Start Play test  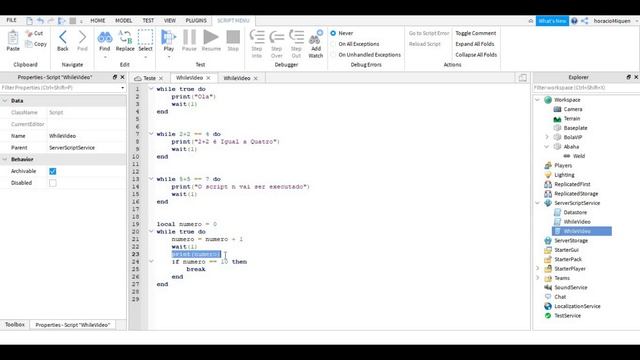tap(168, 37)
